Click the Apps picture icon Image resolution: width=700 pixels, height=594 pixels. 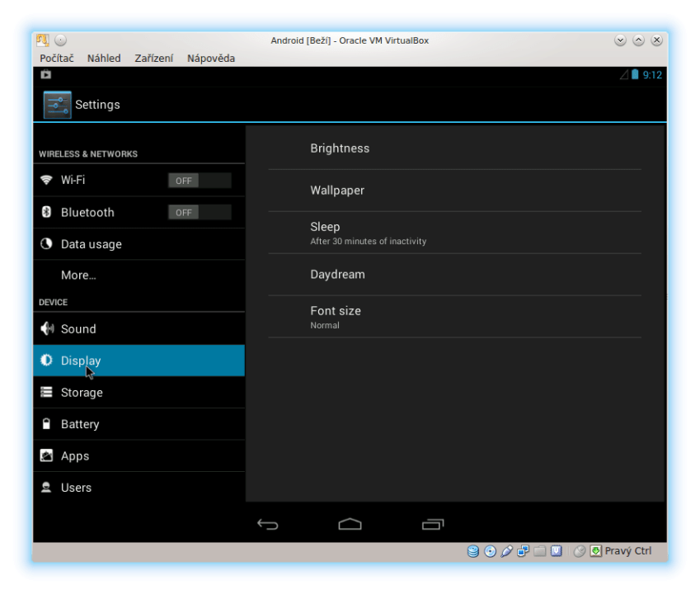coord(46,455)
